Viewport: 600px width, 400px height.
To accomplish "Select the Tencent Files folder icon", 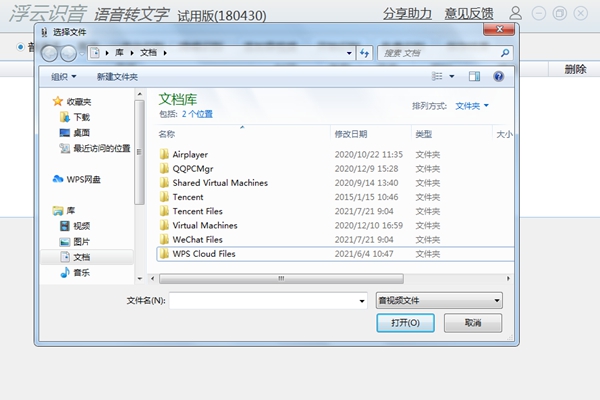I will click(x=164, y=211).
